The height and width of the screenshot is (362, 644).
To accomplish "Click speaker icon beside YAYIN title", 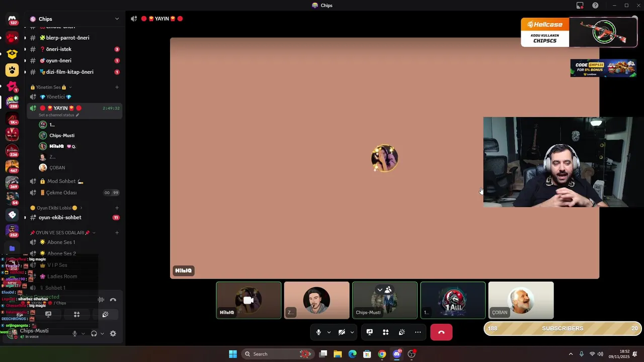I will [134, 19].
